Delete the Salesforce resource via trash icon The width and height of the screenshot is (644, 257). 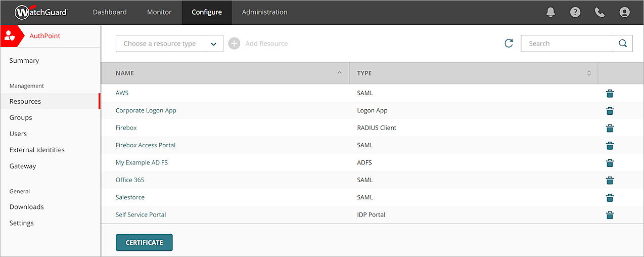tap(610, 197)
